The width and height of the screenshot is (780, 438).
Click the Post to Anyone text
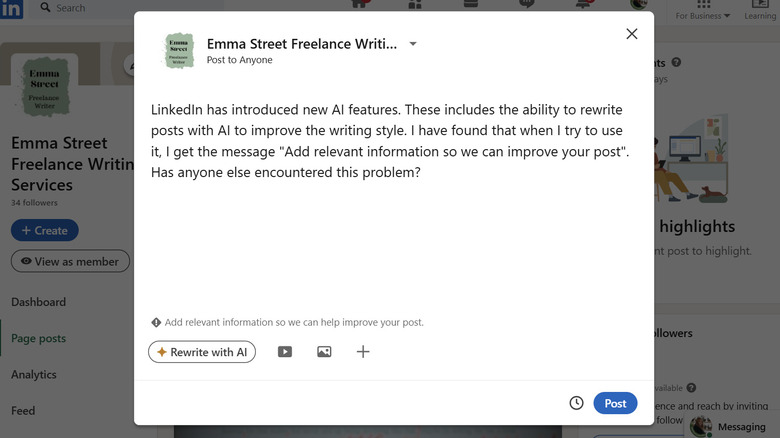pos(240,60)
